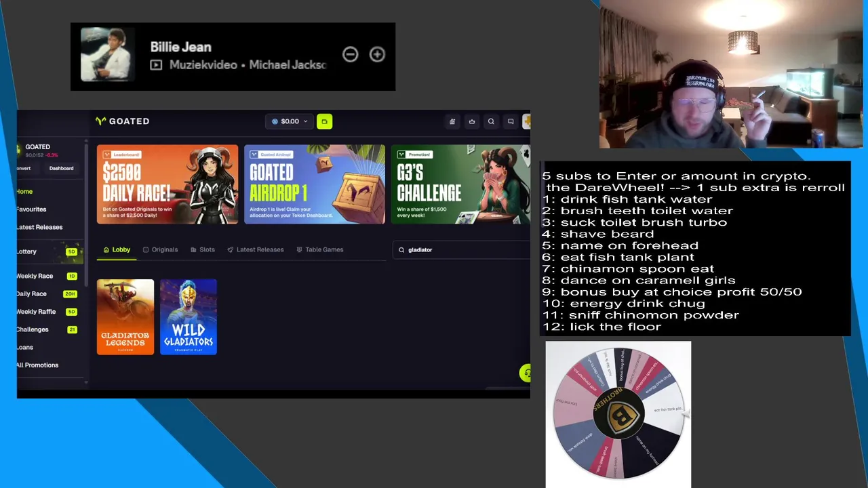Select Favourites in the sidebar
868x488 pixels.
point(32,209)
